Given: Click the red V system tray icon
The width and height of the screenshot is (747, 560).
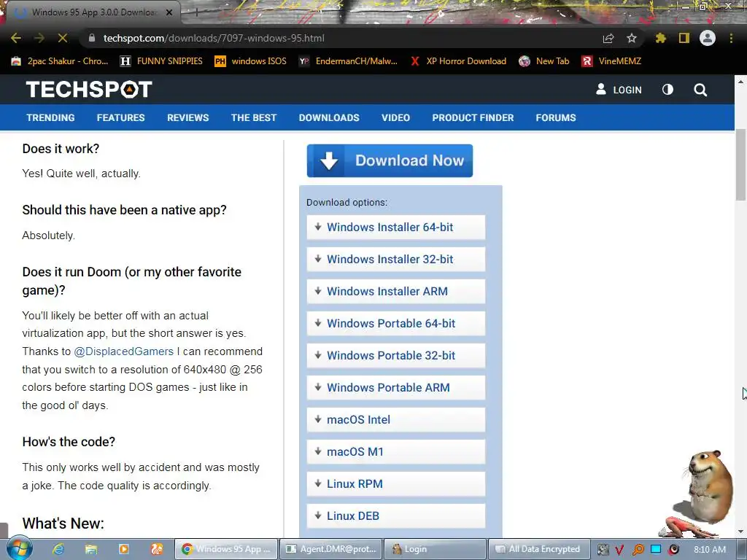Looking at the screenshot, I should pyautogui.click(x=620, y=550).
